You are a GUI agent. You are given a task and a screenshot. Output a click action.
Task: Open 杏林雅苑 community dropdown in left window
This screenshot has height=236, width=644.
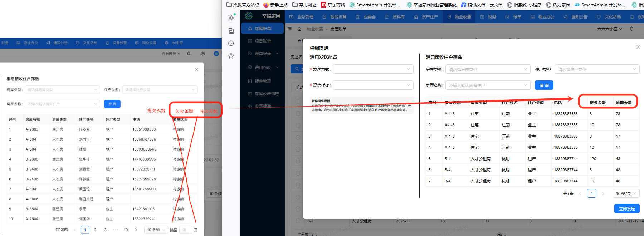(x=171, y=54)
